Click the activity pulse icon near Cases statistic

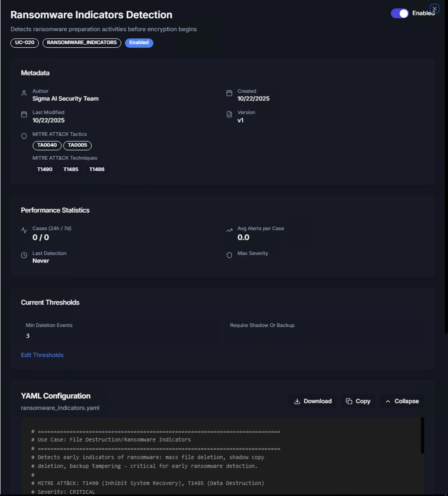pos(24,230)
